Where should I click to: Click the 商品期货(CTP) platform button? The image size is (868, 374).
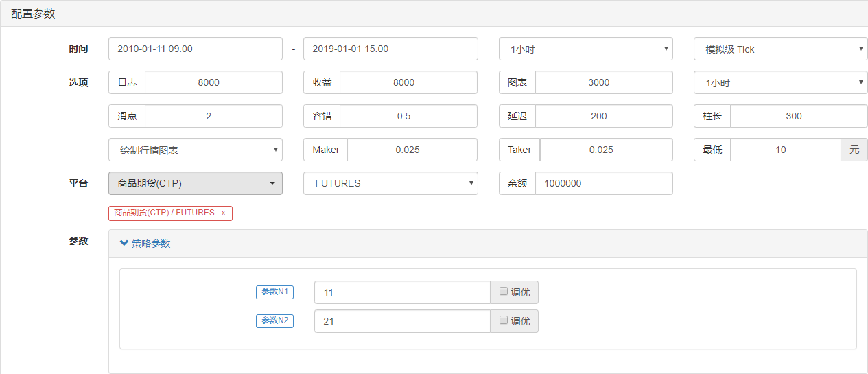[195, 183]
